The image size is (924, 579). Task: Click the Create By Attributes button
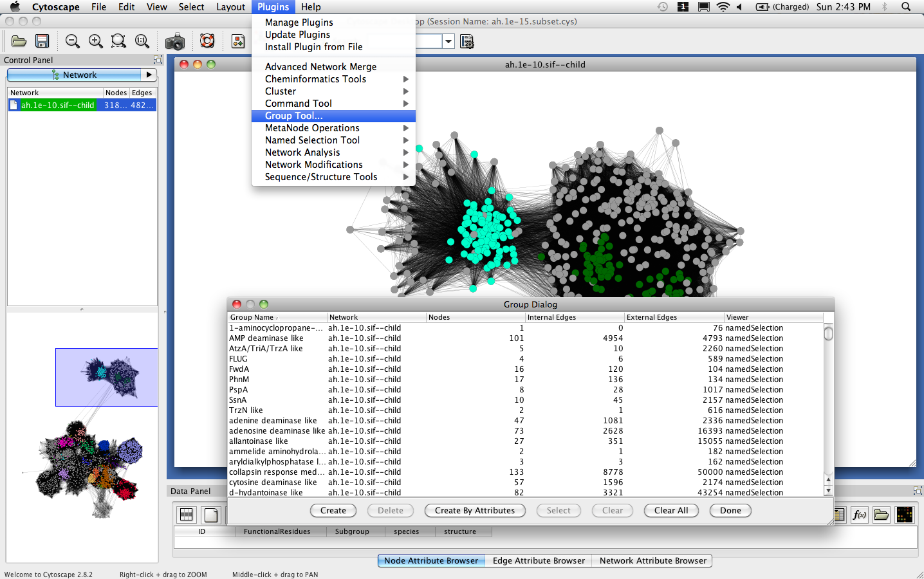click(475, 511)
